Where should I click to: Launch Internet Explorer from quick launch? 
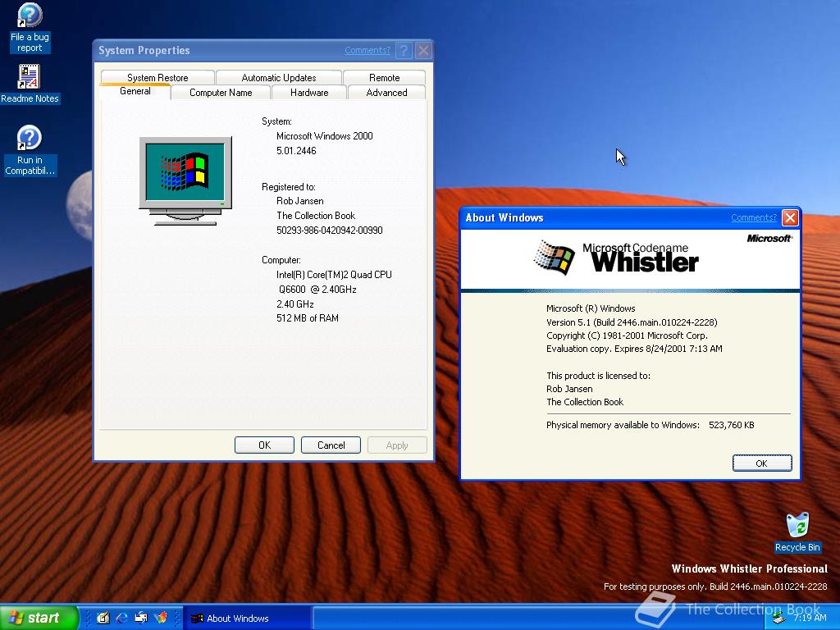[121, 618]
